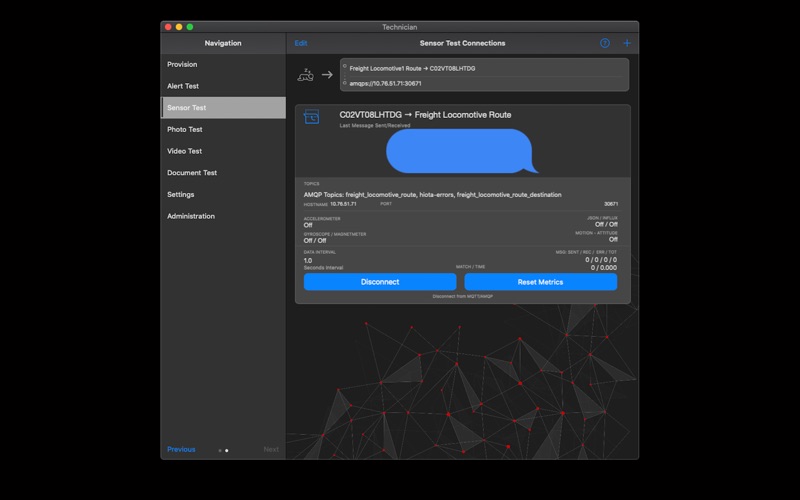Click the Accelerometer Off value
Image resolution: width=800 pixels, height=500 pixels.
308,225
